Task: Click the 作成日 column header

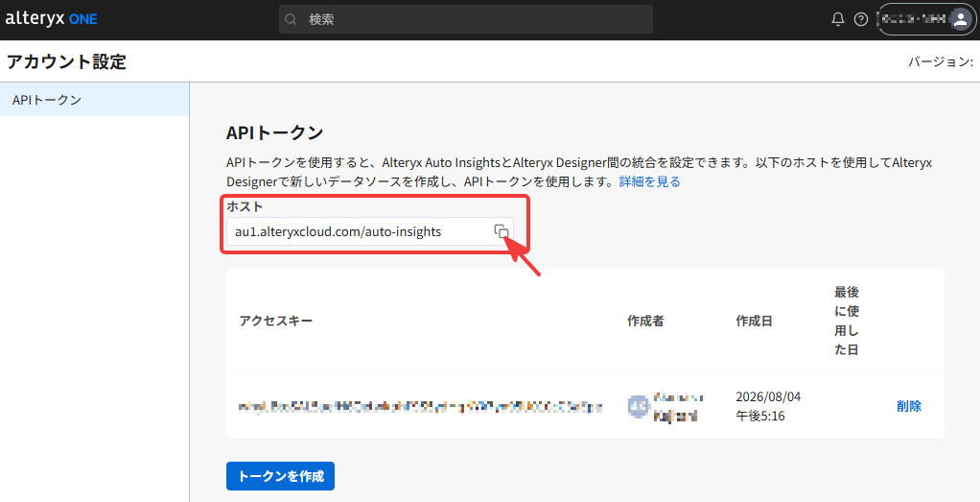Action: pyautogui.click(x=755, y=322)
